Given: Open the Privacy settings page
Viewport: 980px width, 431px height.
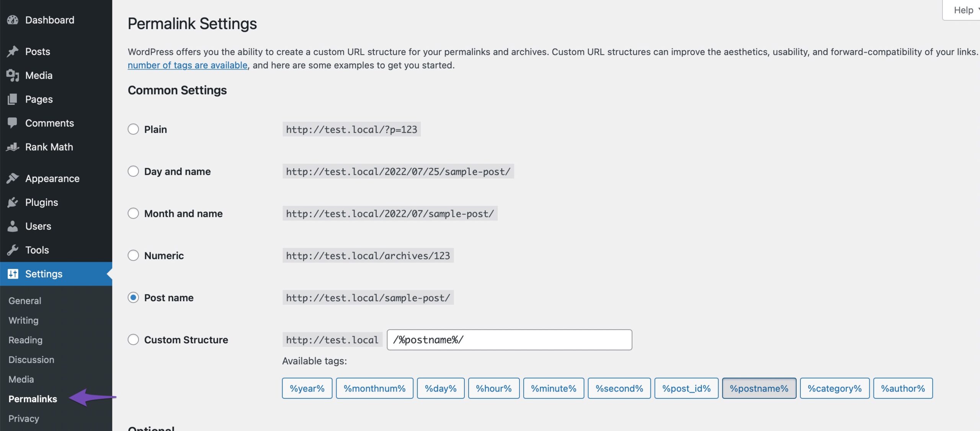Looking at the screenshot, I should tap(24, 418).
